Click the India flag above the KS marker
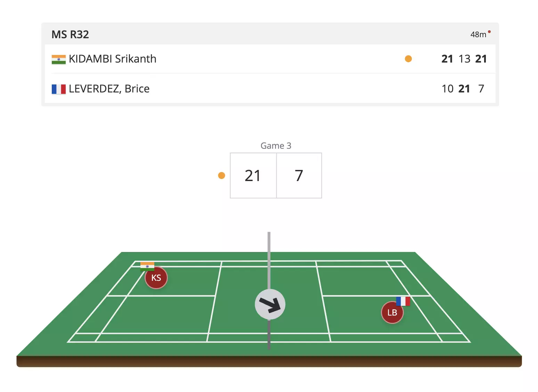 [147, 267]
